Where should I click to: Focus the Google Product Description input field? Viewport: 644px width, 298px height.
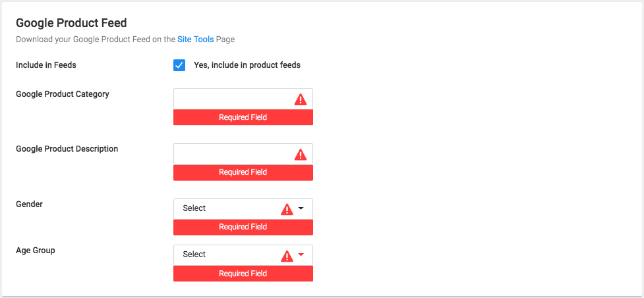coord(243,154)
